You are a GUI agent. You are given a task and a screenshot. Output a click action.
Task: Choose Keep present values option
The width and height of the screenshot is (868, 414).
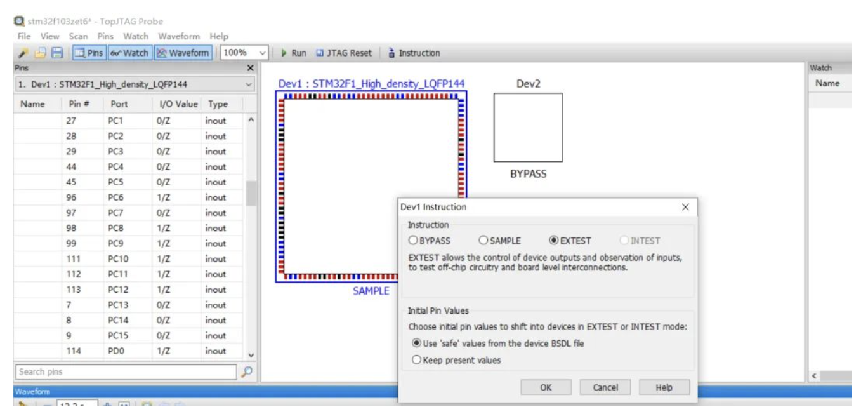(x=417, y=360)
